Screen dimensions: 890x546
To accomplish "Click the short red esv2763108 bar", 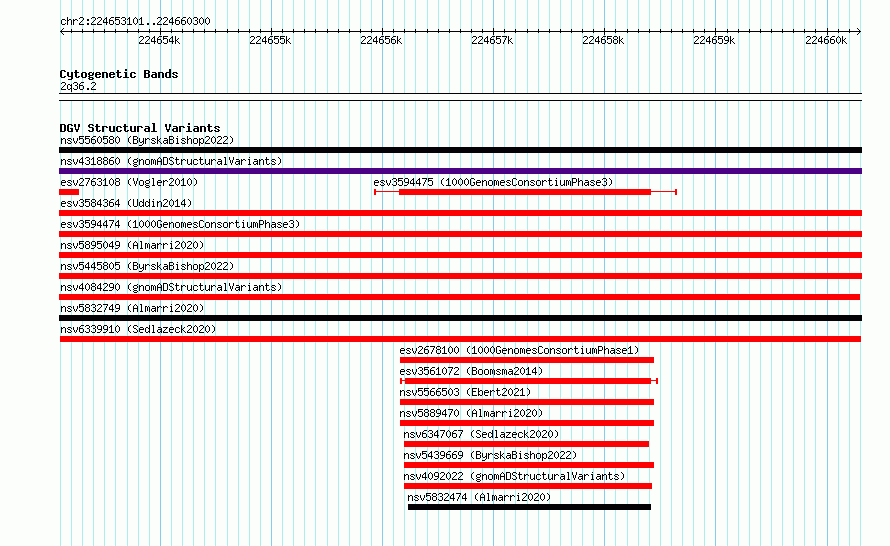I will tap(69, 192).
